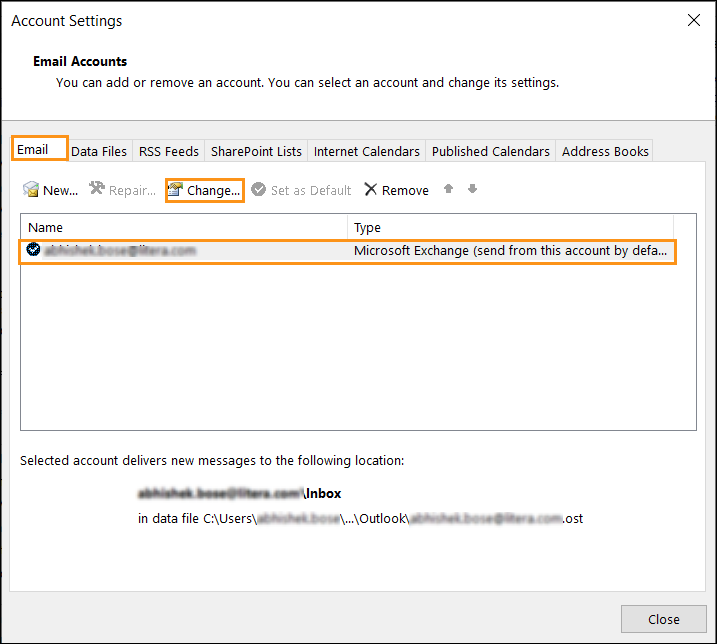The width and height of the screenshot is (717, 644).
Task: Select the blurred email account name
Action: pos(120,251)
